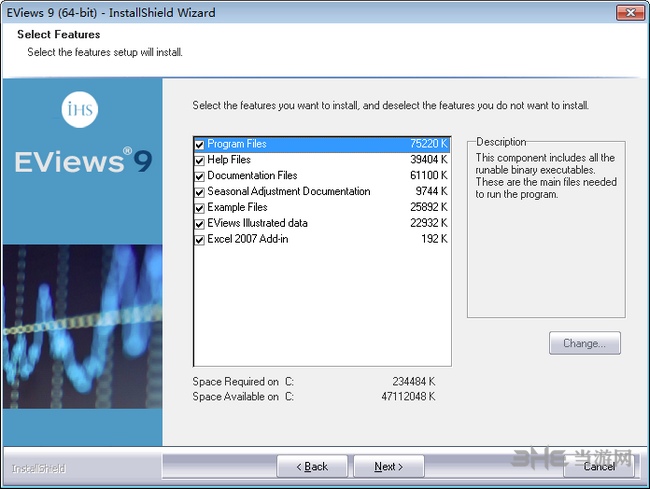Select Seasonal Adjustment Documentation feature name

(288, 192)
